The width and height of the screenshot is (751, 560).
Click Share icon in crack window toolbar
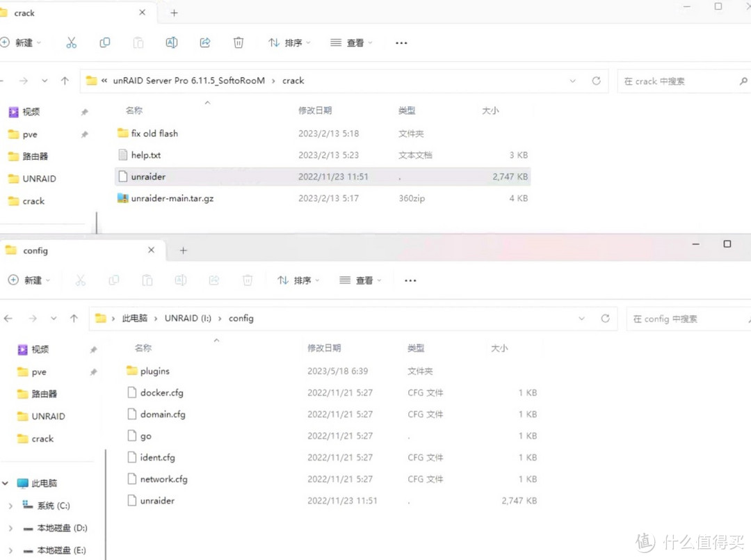[x=205, y=42]
